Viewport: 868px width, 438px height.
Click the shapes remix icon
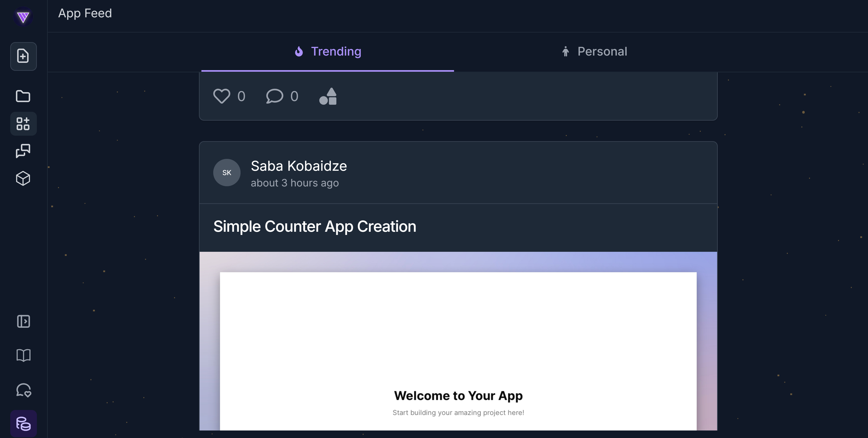click(x=328, y=97)
